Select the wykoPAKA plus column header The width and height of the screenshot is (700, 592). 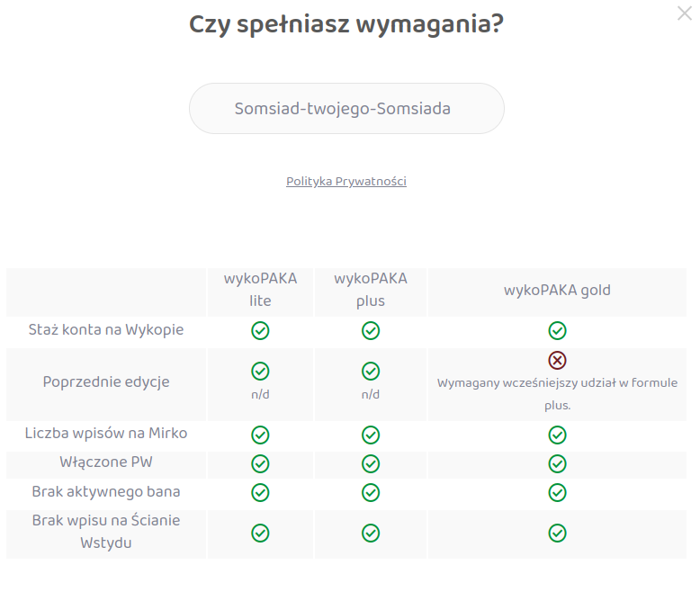(370, 290)
